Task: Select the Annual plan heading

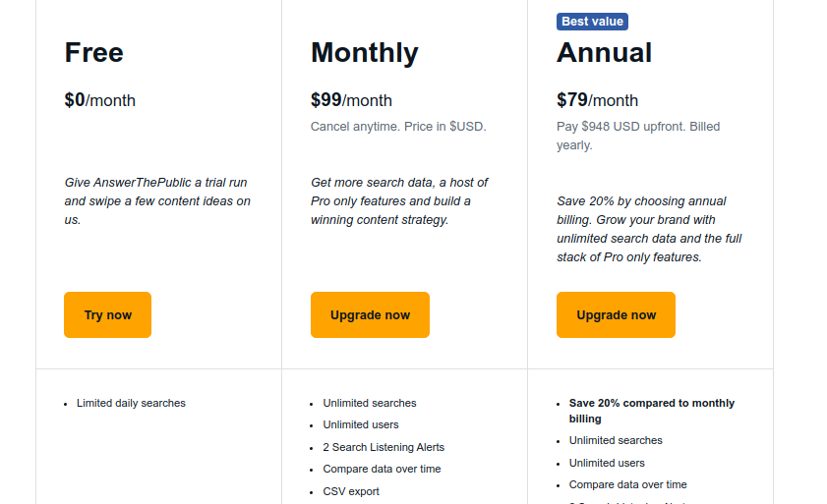Action: pos(605,53)
